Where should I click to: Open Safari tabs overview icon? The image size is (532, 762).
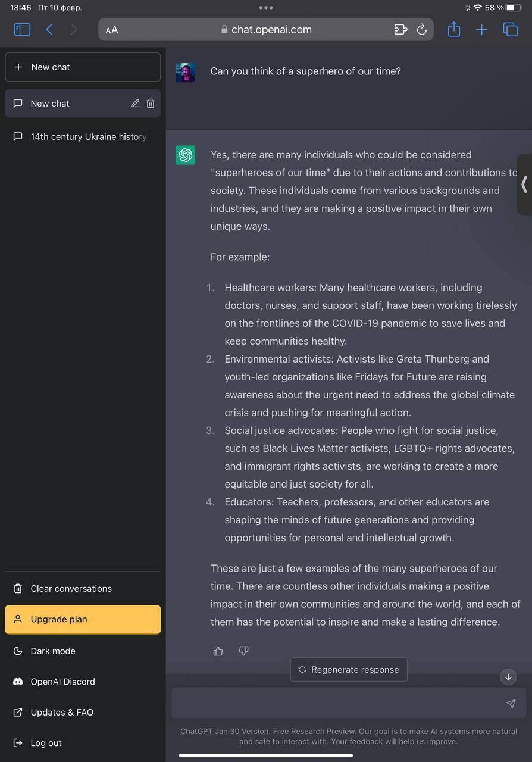click(x=510, y=29)
